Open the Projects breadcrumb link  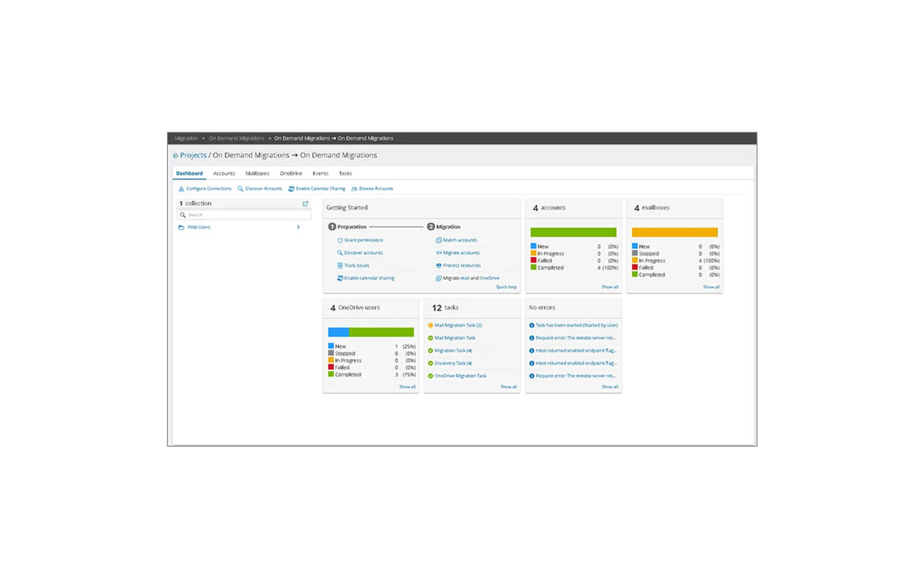(193, 155)
